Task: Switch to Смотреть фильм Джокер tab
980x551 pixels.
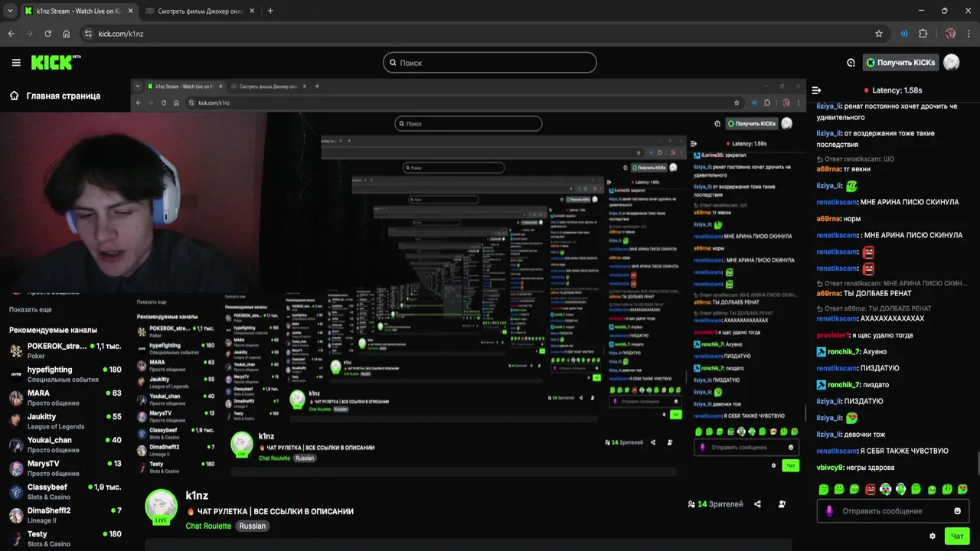Action: coord(201,11)
